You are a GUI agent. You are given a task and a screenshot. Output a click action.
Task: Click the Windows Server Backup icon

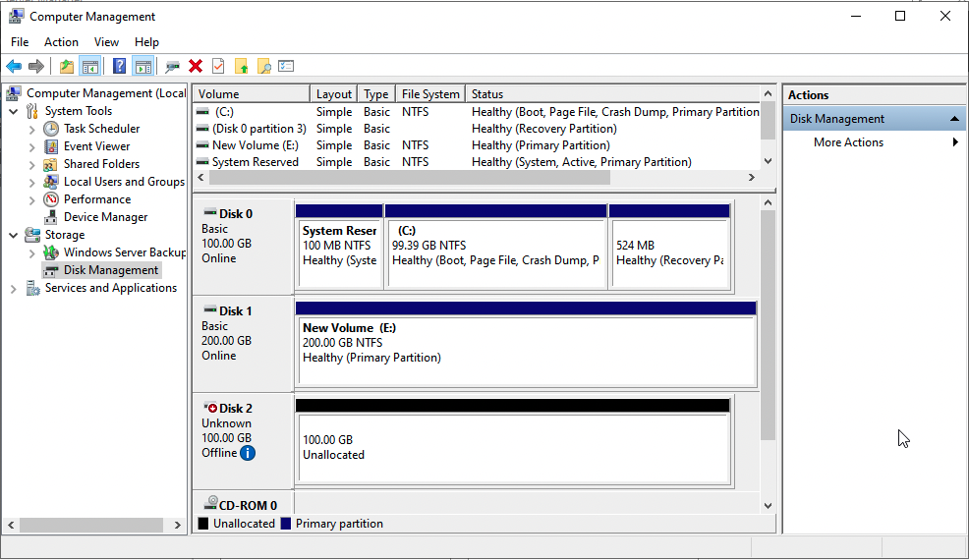click(x=51, y=252)
